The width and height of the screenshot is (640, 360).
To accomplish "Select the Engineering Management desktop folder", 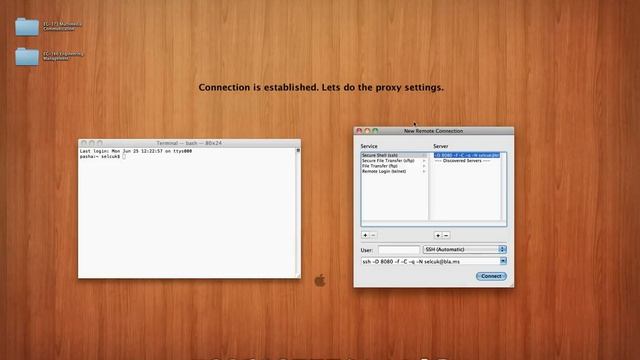I will (27, 56).
